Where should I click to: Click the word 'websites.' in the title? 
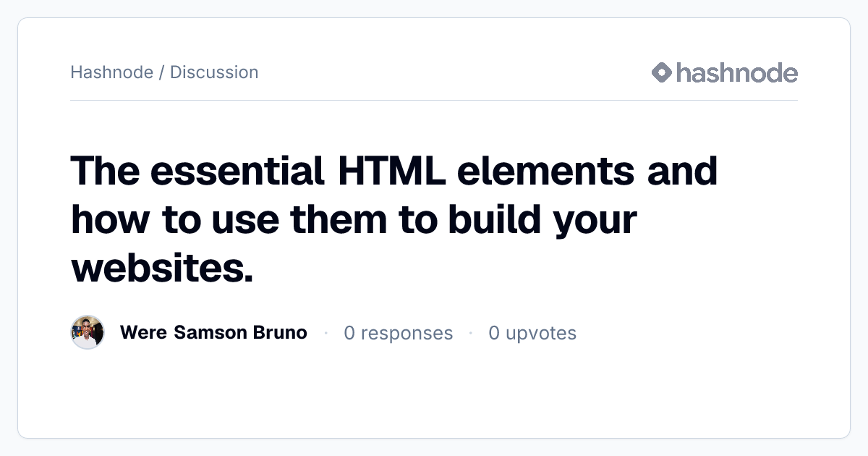point(163,269)
